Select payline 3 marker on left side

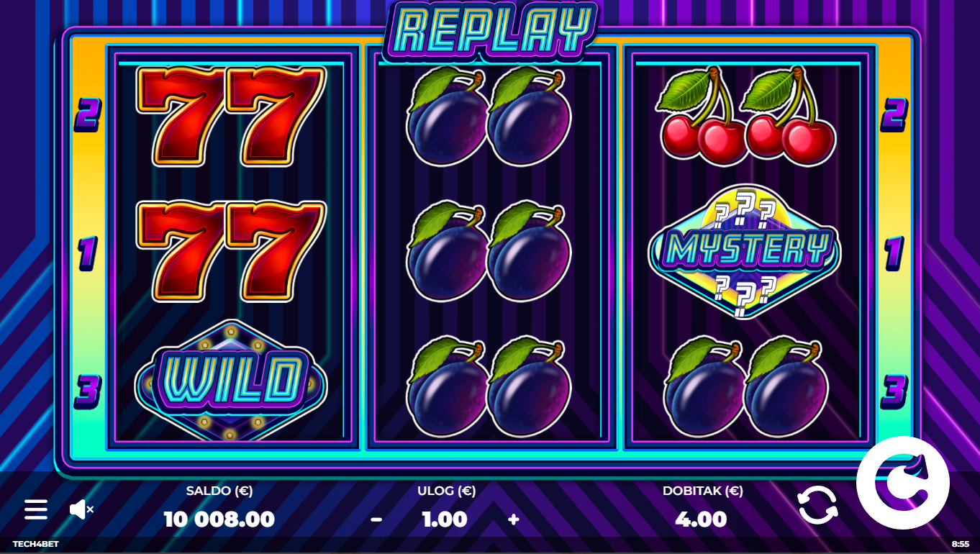click(x=87, y=391)
